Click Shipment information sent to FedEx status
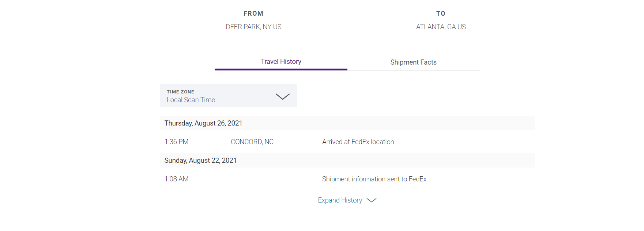This screenshot has width=644, height=231. coord(374,179)
